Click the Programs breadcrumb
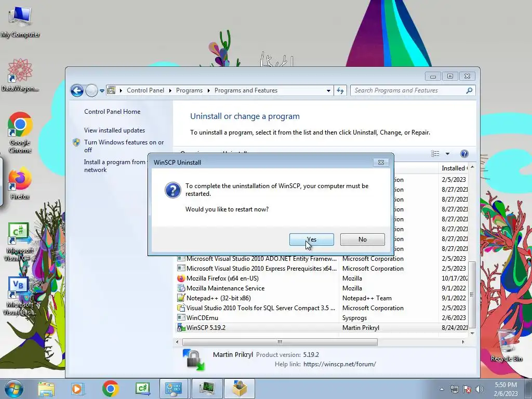The height and width of the screenshot is (399, 532). click(x=189, y=90)
